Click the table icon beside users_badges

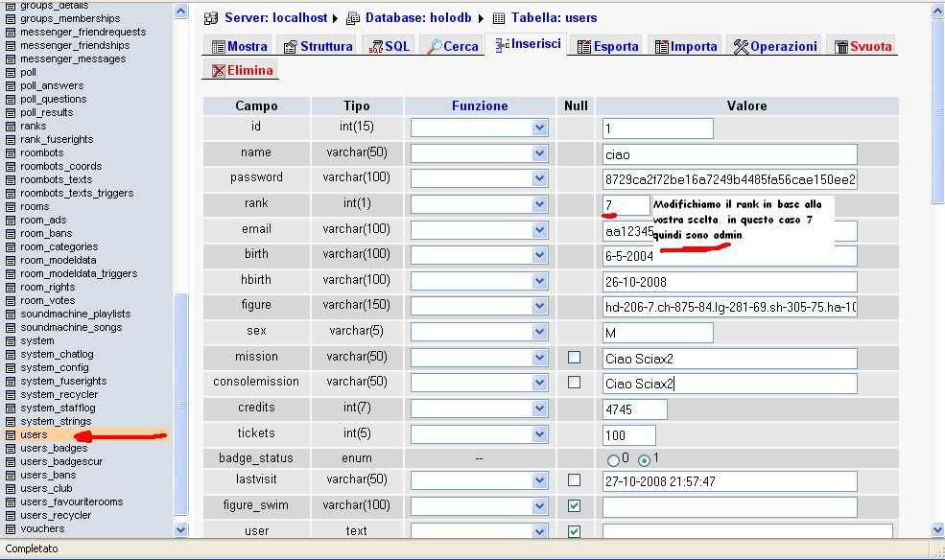pos(11,448)
